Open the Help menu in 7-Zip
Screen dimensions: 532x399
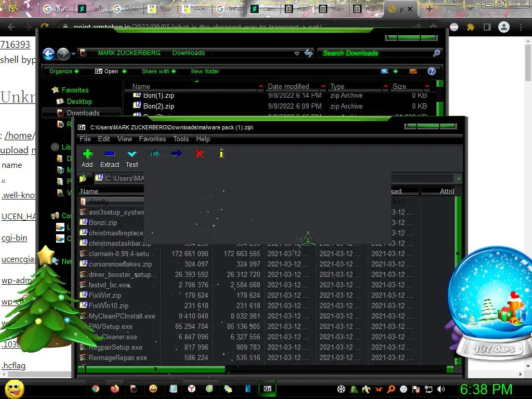(203, 139)
